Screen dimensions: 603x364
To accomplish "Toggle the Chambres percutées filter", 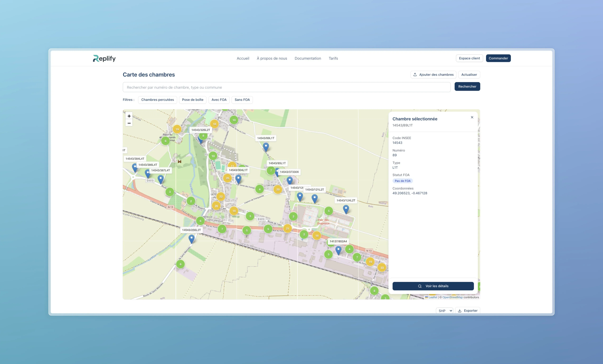I will (157, 100).
